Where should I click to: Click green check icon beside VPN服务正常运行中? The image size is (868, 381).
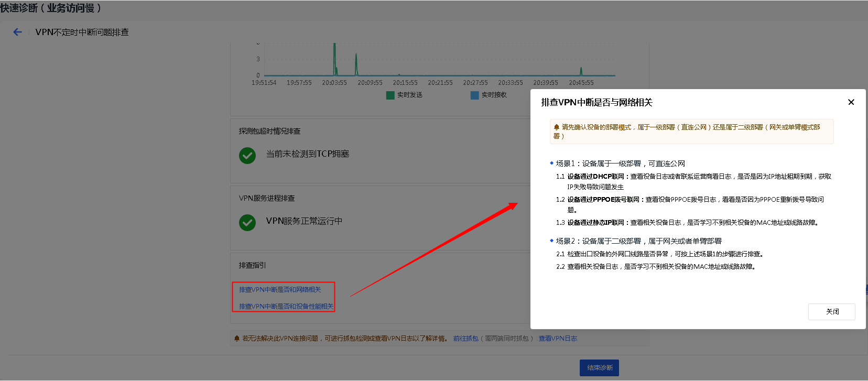coord(247,223)
